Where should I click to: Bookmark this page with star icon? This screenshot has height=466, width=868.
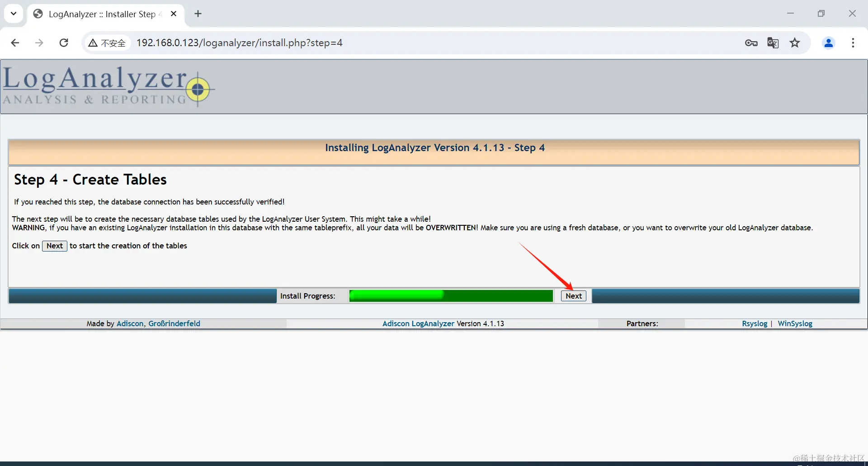(795, 43)
